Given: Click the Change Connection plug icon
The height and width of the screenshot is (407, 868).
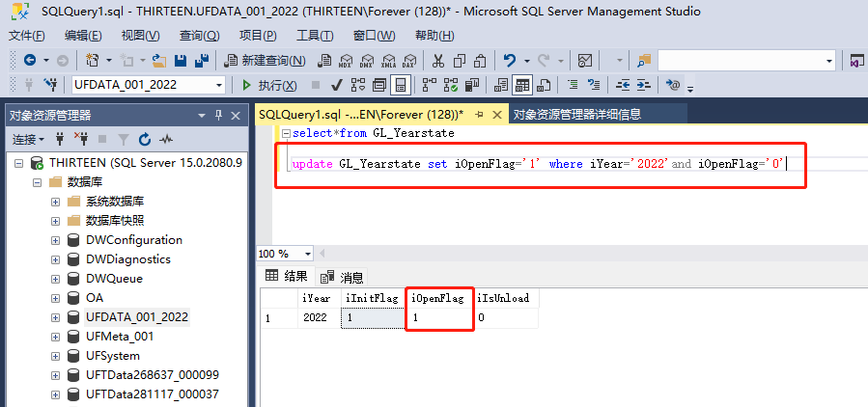Looking at the screenshot, I should [x=51, y=85].
